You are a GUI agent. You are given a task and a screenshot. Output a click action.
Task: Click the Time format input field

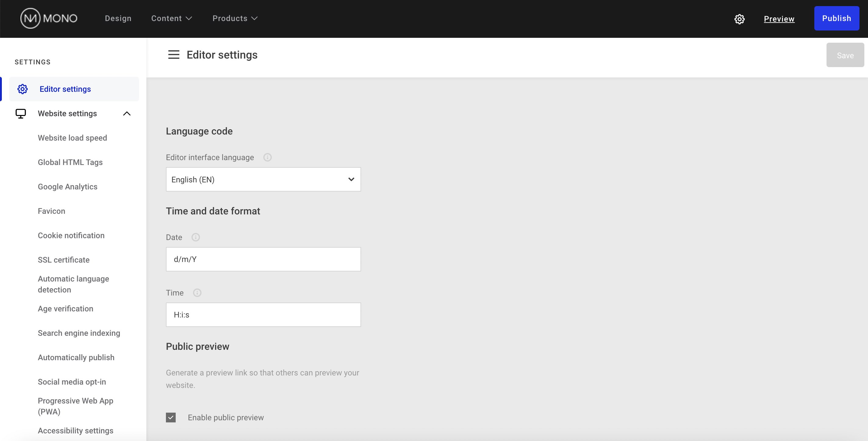point(263,315)
